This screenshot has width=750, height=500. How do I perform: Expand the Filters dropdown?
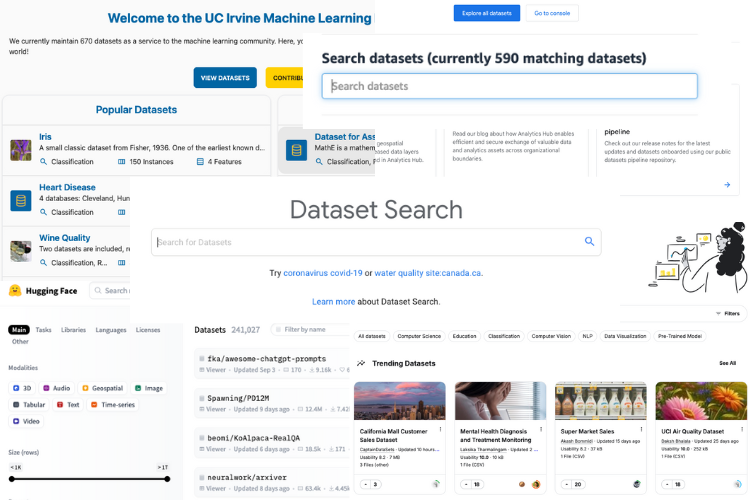click(727, 313)
